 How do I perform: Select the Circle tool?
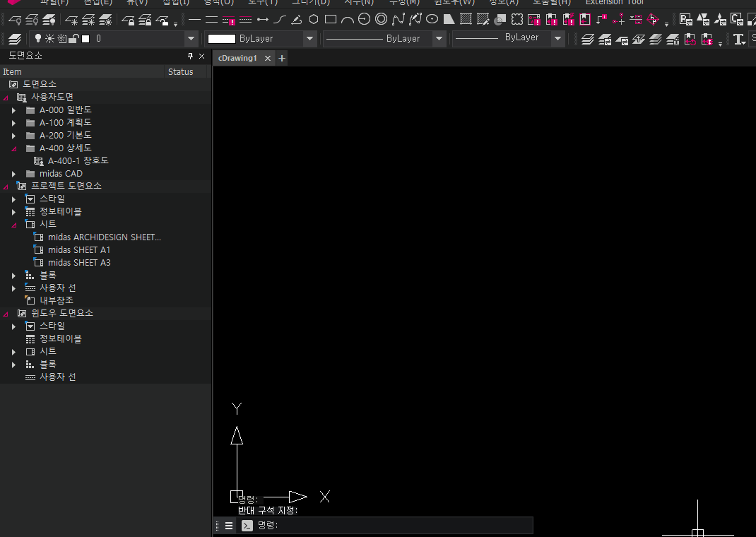(x=364, y=19)
